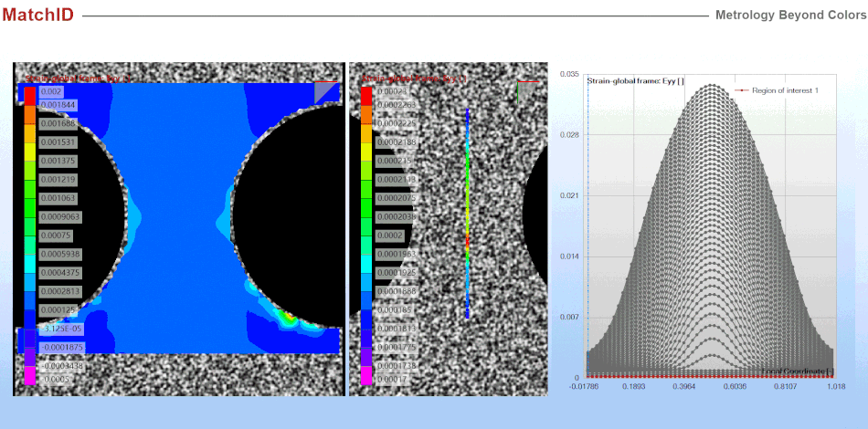
Task: Click the 1.018 x-axis tick label
Action: 836,386
